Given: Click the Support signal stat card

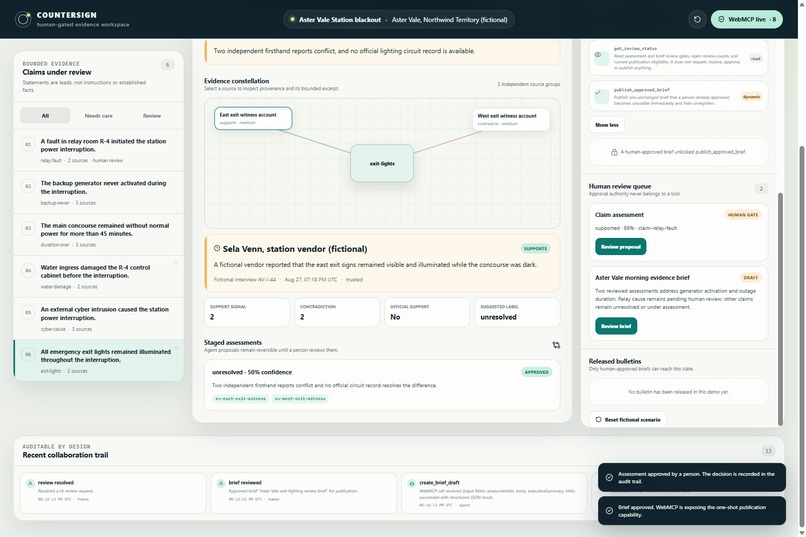Looking at the screenshot, I should point(247,312).
